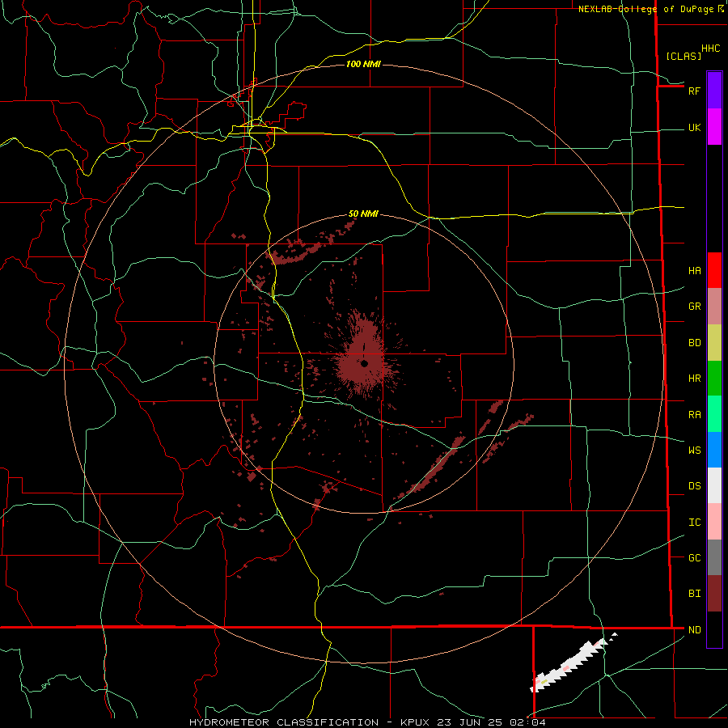Click the DS white legend swatch

tap(714, 485)
